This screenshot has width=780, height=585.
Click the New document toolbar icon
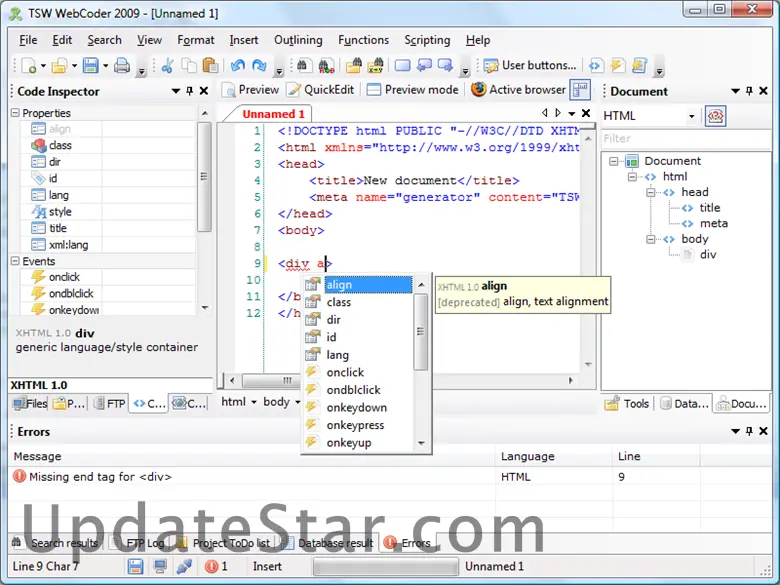(x=29, y=66)
